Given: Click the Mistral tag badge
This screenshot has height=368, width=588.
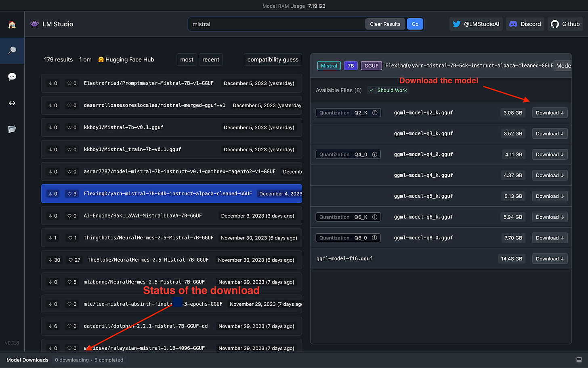Looking at the screenshot, I should click(x=329, y=66).
